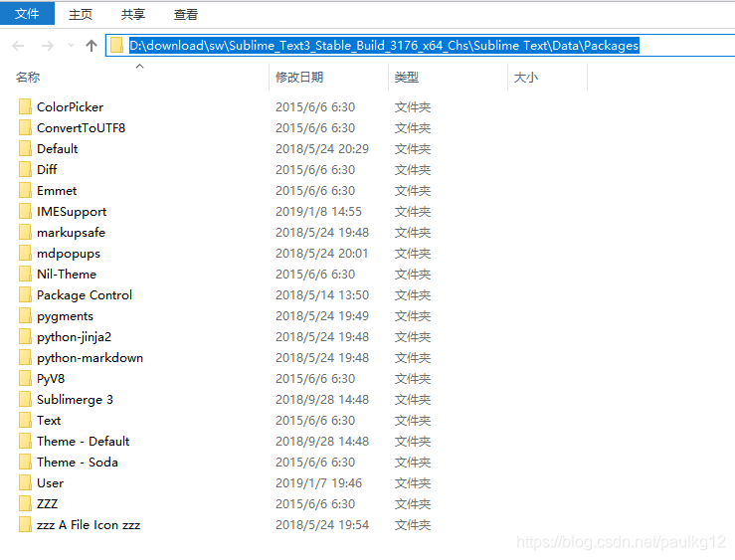Click the Package Control folder icon
The width and height of the screenshot is (735, 560).
25,294
